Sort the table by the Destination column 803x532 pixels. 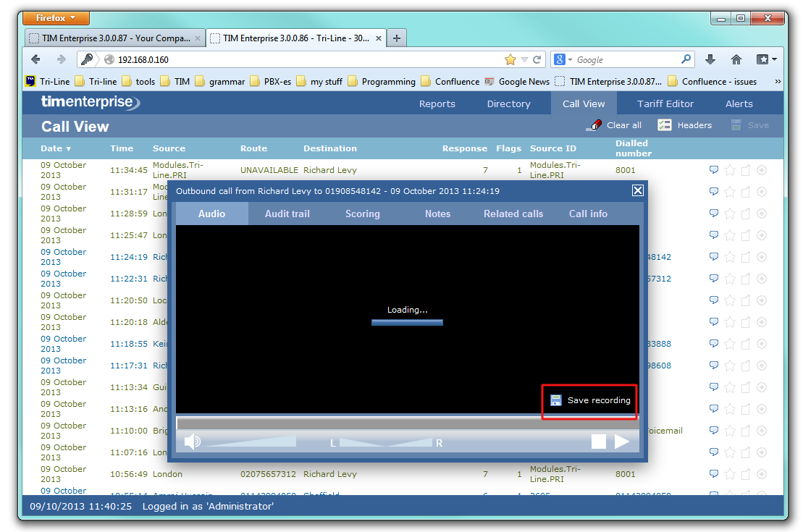329,148
